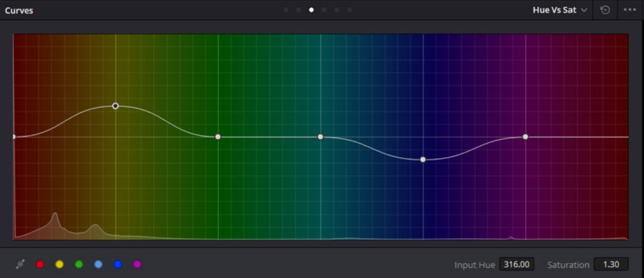Screen dimensions: 644x278
Task: Click the Input Hue value field
Action: [517, 264]
